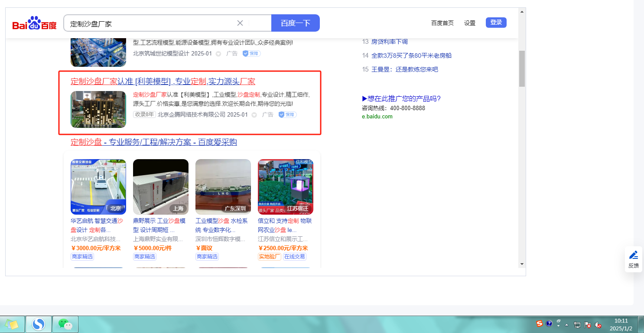Open the 上海 industrial model product image
Viewport: 644px width, 333px height.
point(161,187)
